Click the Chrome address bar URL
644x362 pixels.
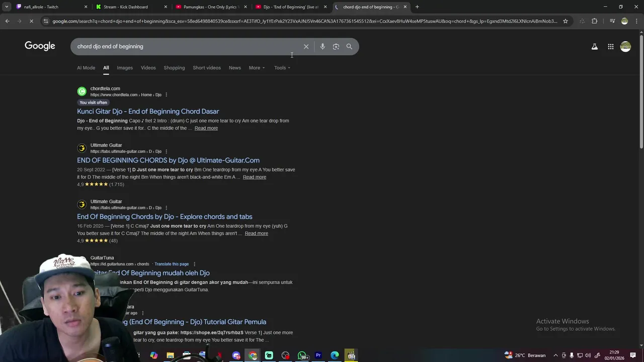[x=304, y=21]
